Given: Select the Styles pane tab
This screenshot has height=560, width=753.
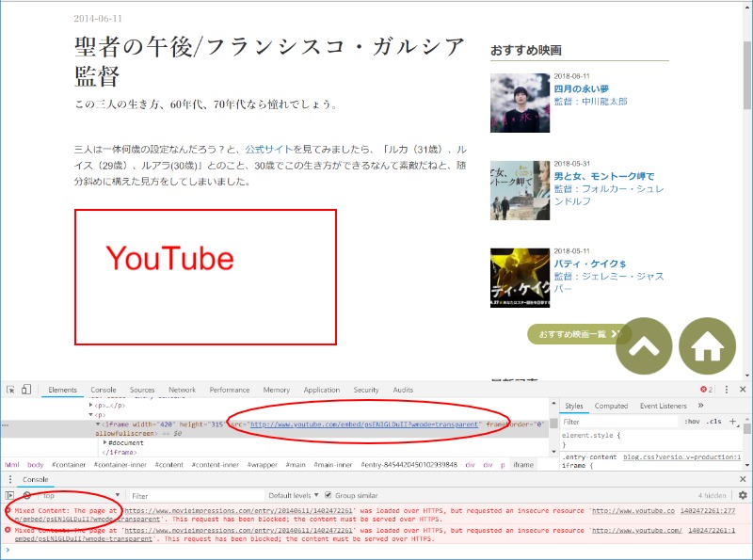Looking at the screenshot, I should click(x=574, y=406).
